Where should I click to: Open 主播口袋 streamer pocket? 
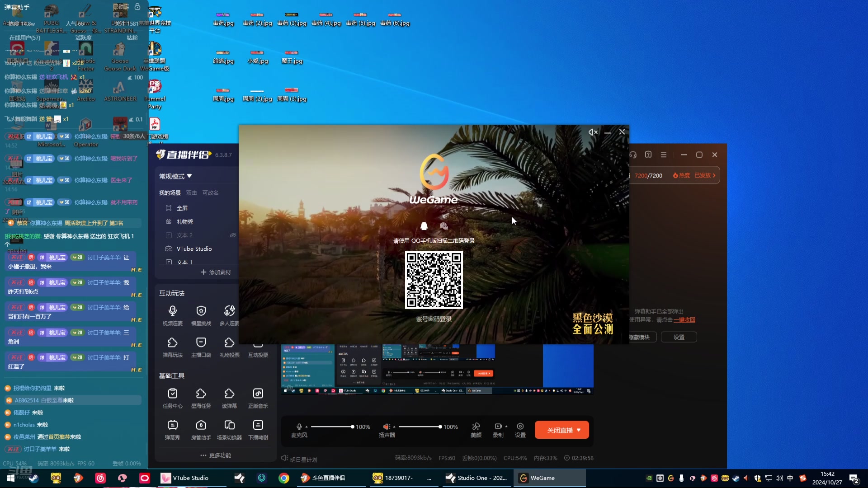click(x=201, y=347)
